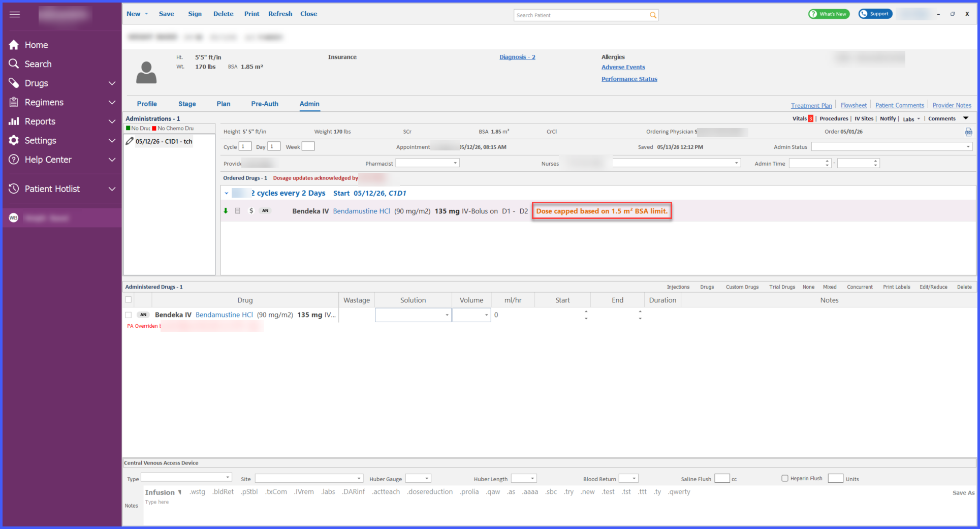
Task: Click the Home icon in sidebar
Action: coord(14,45)
